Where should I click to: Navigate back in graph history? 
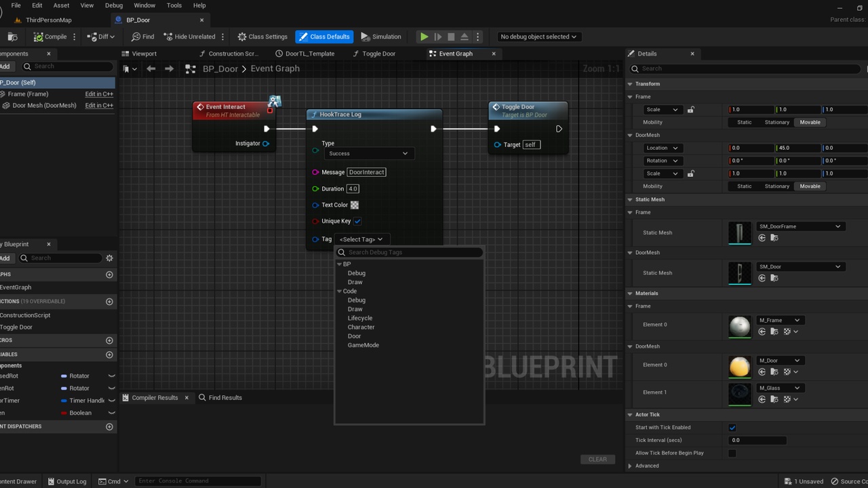(x=151, y=68)
